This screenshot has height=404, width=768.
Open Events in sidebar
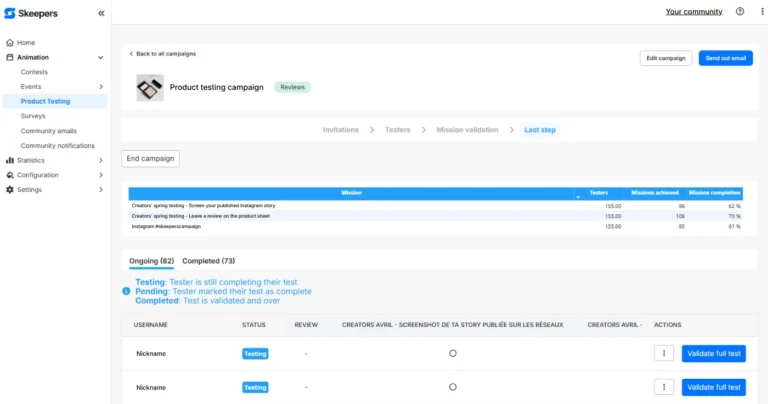31,87
